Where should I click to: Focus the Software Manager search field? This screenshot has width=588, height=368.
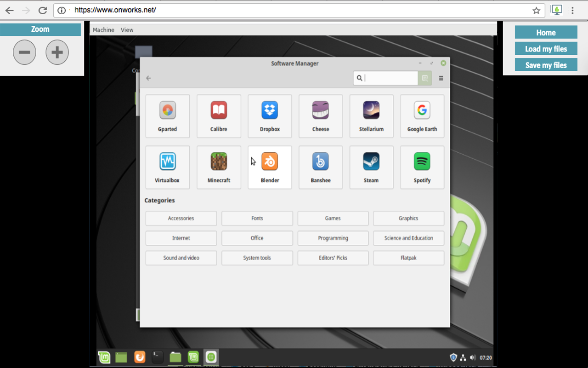point(386,78)
